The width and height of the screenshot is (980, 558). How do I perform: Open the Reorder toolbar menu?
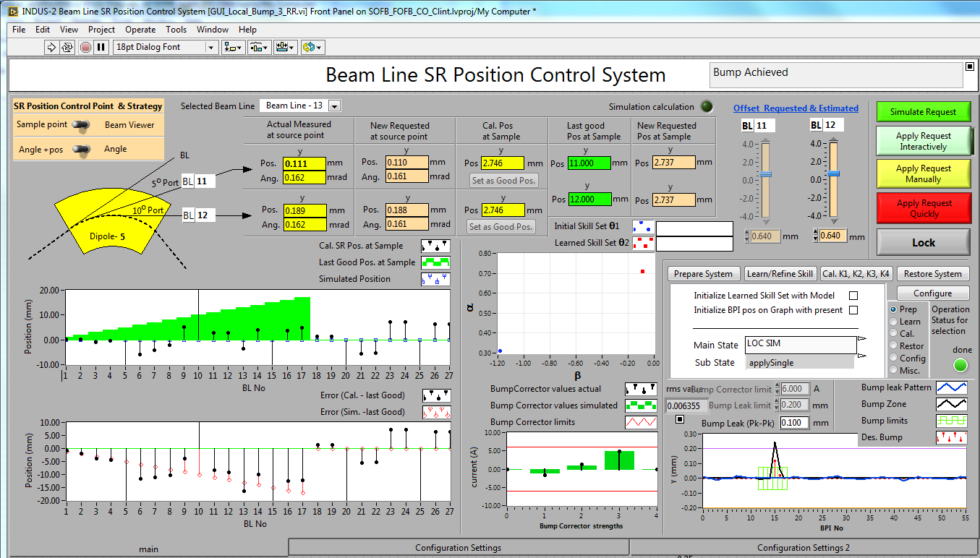point(312,47)
